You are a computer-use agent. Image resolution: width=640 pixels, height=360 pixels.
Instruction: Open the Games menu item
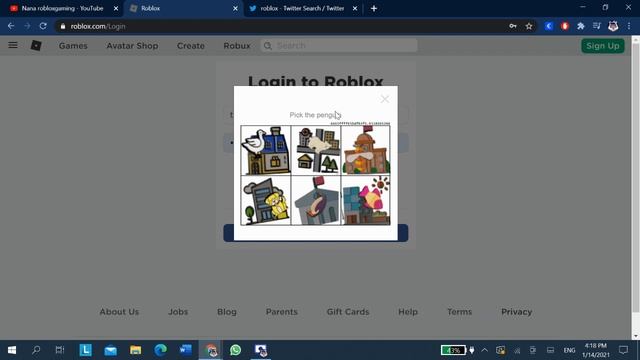point(73,46)
